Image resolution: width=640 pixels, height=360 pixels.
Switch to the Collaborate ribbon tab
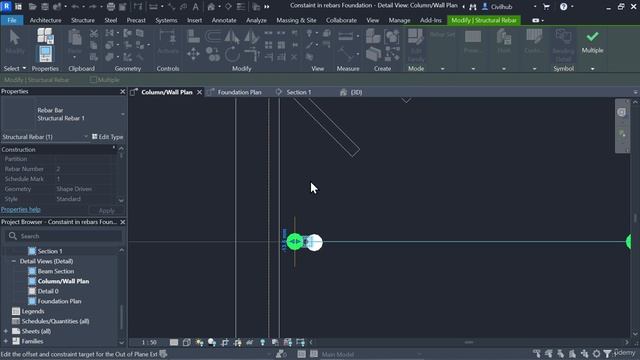point(341,20)
